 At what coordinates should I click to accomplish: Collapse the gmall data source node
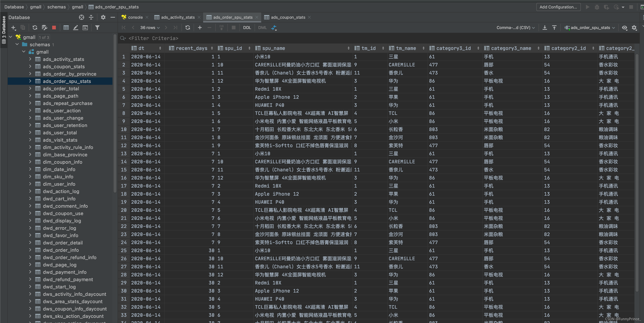[10, 37]
